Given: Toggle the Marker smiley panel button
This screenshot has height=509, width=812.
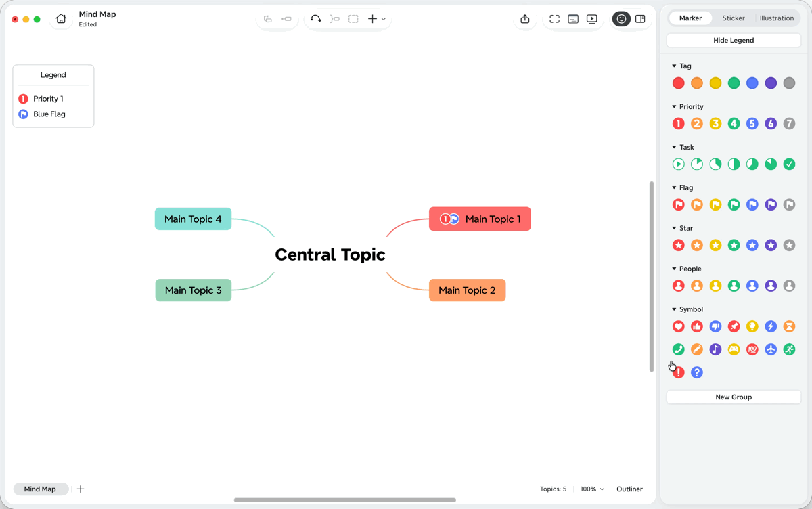Looking at the screenshot, I should (621, 19).
